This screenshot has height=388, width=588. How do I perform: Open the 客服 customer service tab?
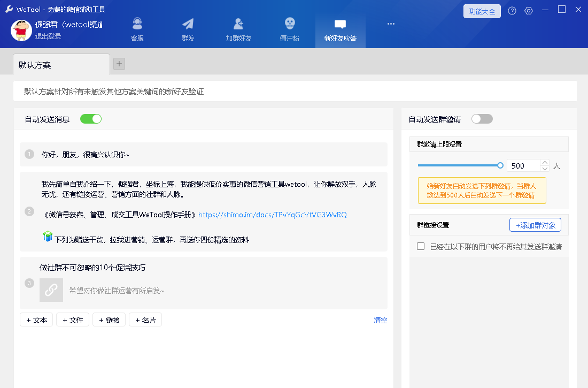click(137, 30)
